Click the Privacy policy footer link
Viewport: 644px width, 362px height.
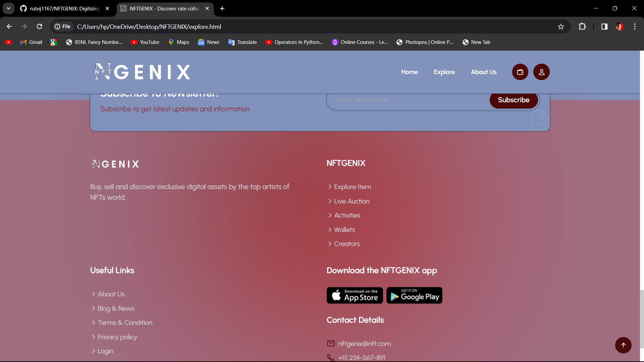117,337
